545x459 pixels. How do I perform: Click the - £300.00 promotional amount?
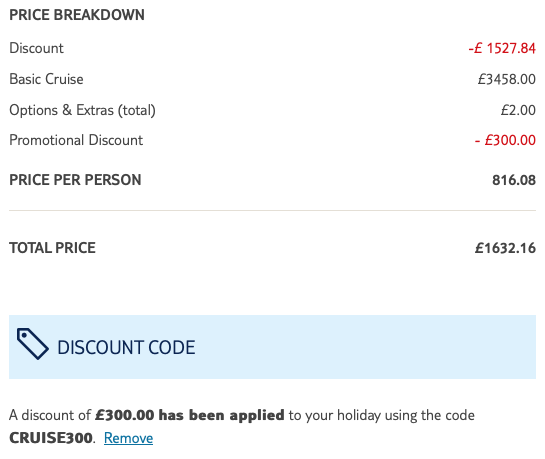click(505, 140)
